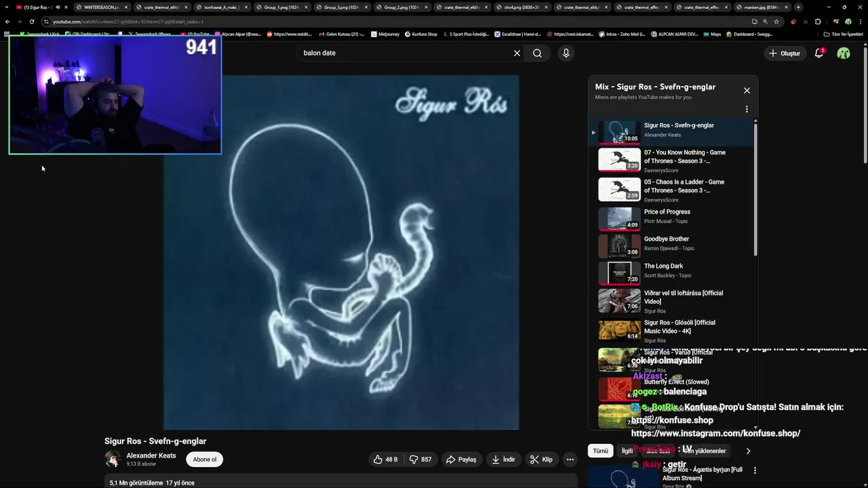Play 'Sigur Ros - Glósóli' playlist item
Image resolution: width=868 pixels, height=488 pixels.
click(x=671, y=331)
